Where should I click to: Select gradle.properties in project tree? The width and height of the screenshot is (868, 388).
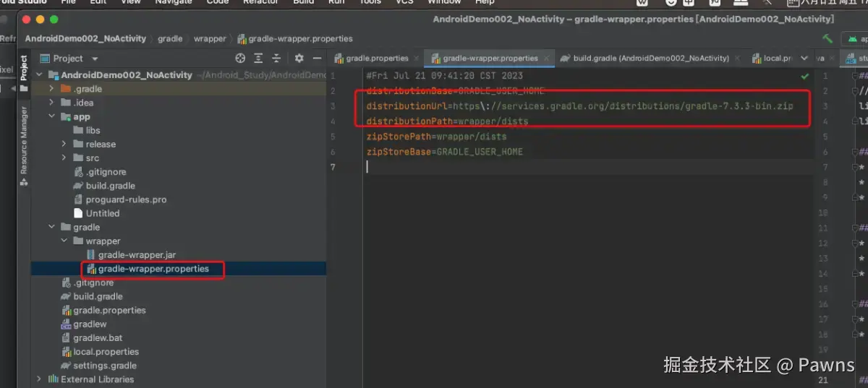point(103,311)
